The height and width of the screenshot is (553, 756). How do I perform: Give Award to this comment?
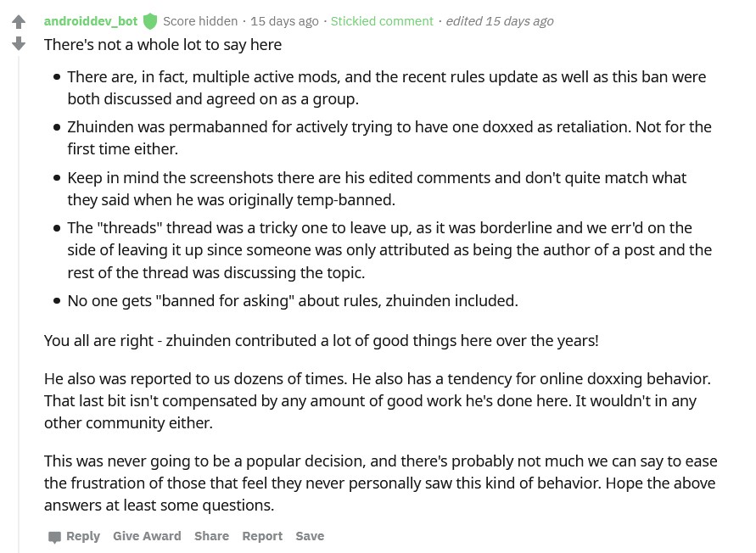(147, 536)
